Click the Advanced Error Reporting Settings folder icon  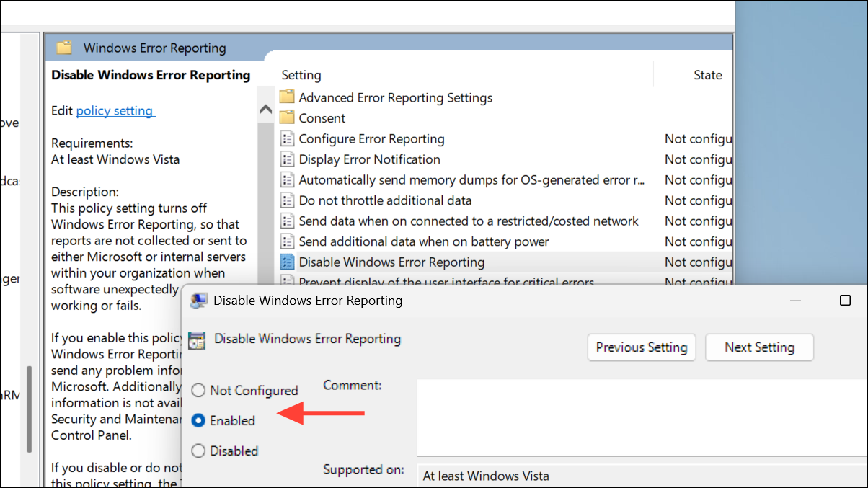point(287,97)
